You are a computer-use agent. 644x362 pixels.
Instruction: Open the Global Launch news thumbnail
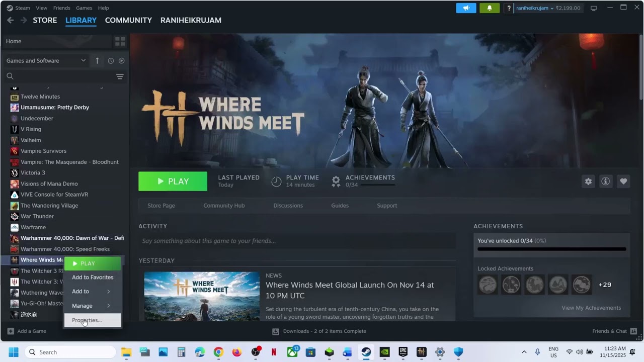pyautogui.click(x=201, y=296)
